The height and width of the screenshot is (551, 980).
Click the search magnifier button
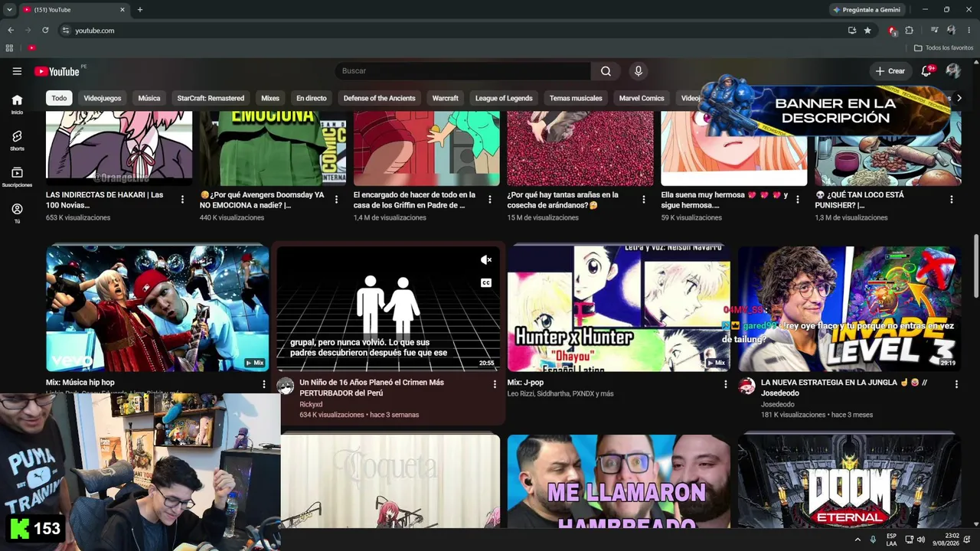(x=606, y=71)
